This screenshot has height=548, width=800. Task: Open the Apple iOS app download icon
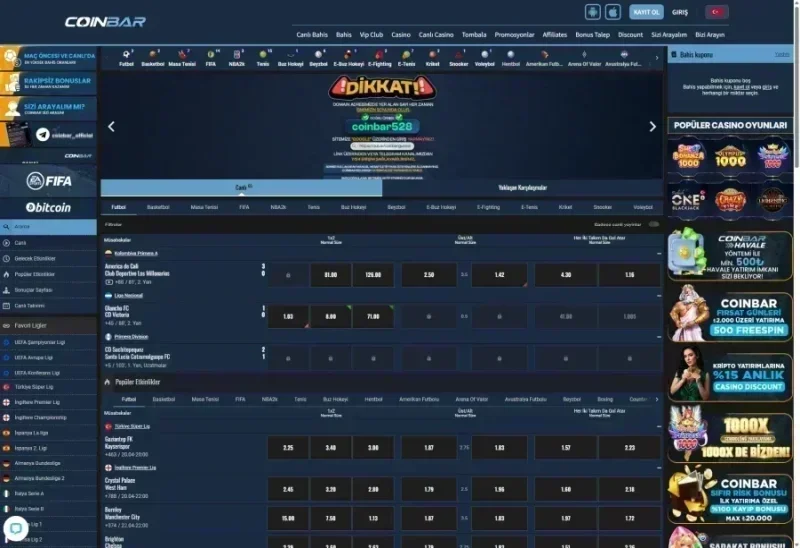[613, 12]
